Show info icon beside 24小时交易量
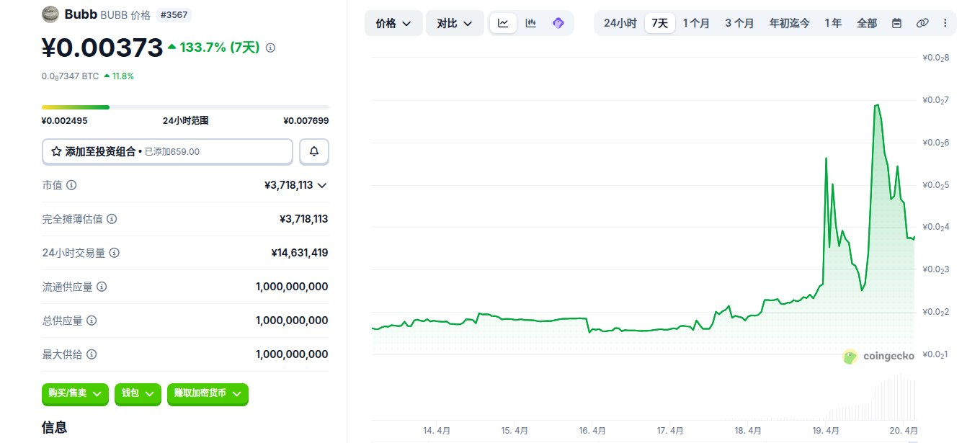Screen dimensions: 980x443 point(115,253)
